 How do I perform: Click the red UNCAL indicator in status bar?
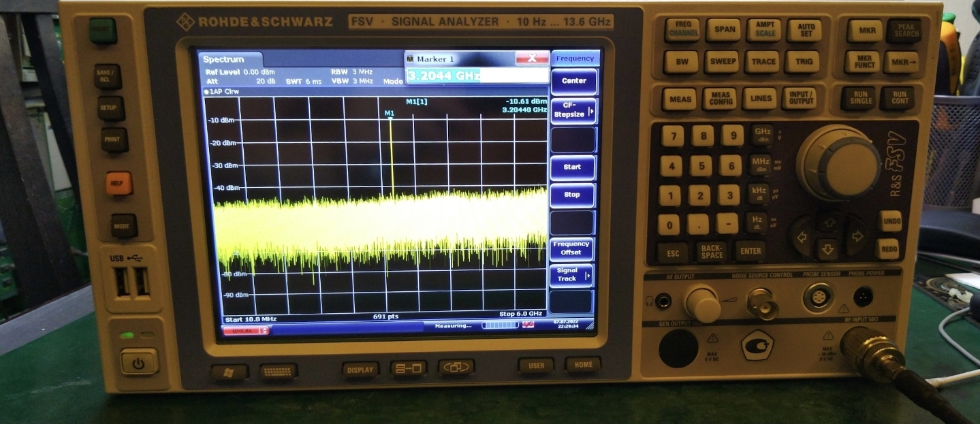[246, 331]
